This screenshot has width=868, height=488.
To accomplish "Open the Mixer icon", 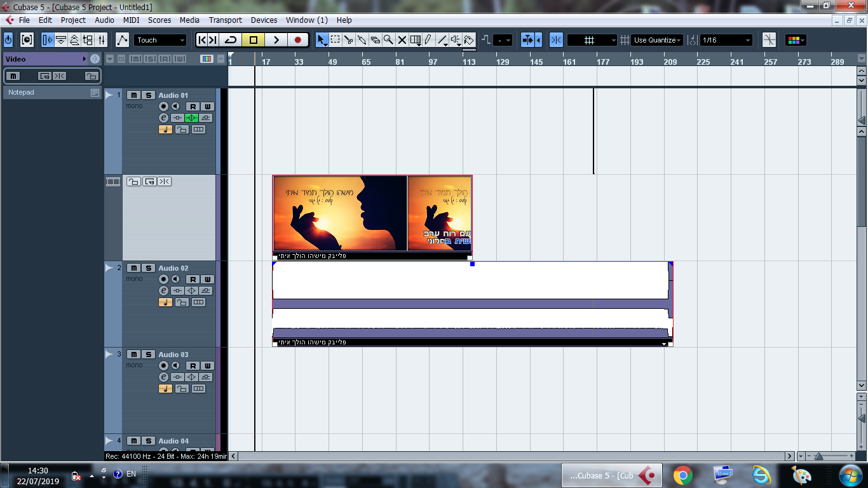I will [102, 40].
